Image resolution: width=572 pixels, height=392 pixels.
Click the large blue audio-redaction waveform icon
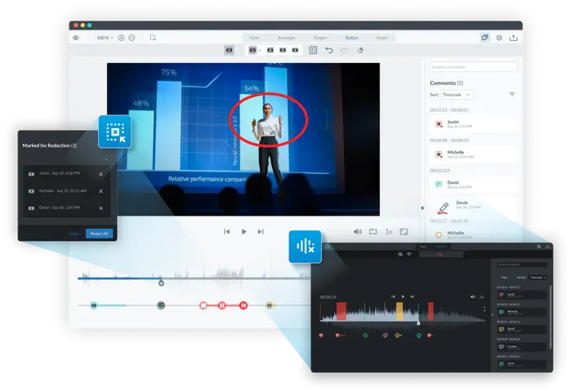point(306,247)
